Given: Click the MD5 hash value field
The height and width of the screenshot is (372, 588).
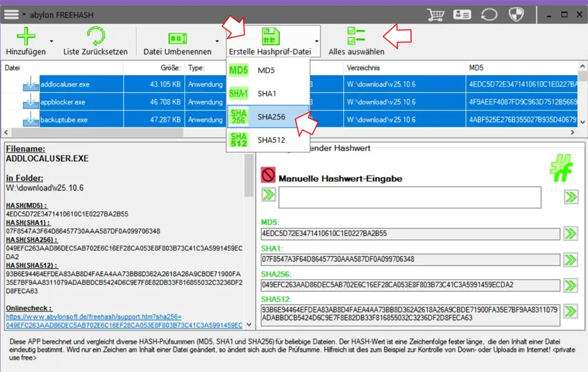Looking at the screenshot, I should 410,234.
